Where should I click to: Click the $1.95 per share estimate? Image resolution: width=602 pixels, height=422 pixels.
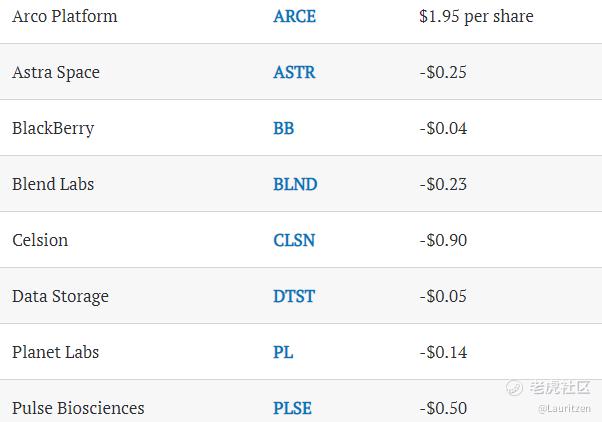476,17
